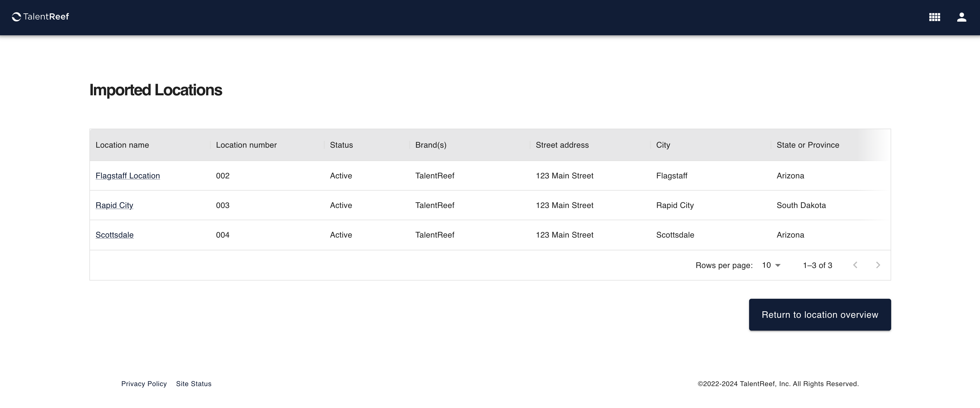Click the Street address column header

[x=562, y=145]
